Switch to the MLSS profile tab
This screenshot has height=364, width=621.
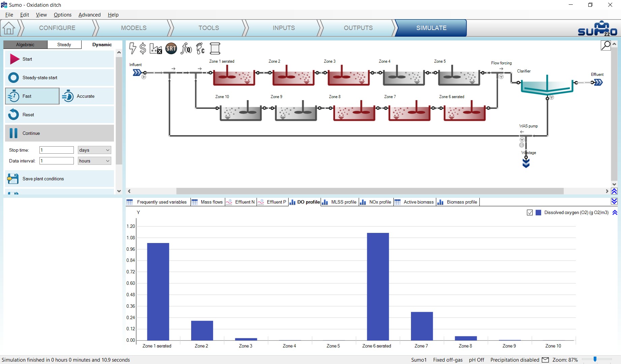coord(340,202)
